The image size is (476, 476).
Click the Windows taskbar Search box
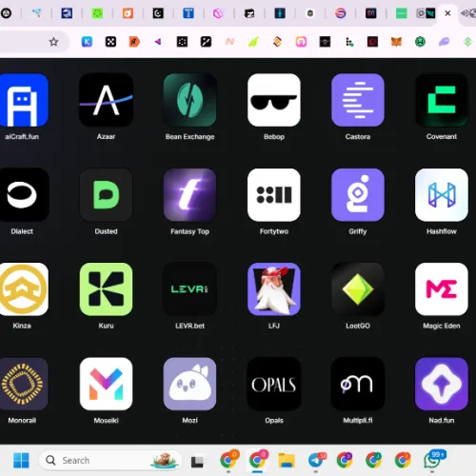pyautogui.click(x=110, y=460)
